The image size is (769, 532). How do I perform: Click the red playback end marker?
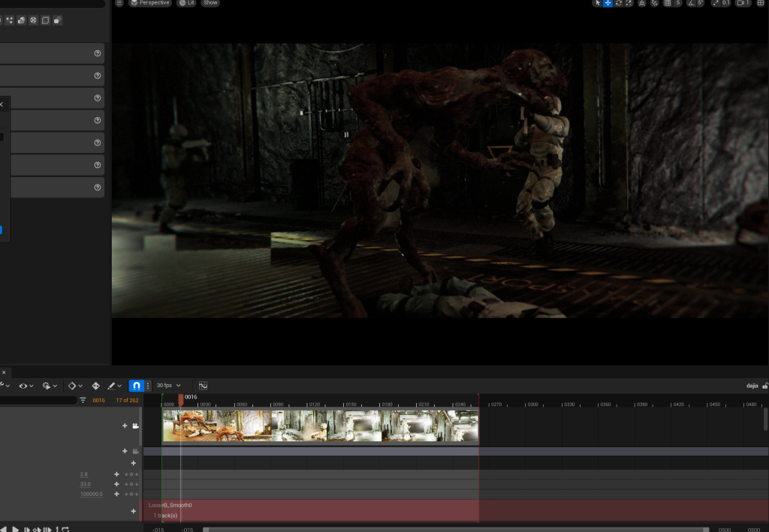coord(478,400)
